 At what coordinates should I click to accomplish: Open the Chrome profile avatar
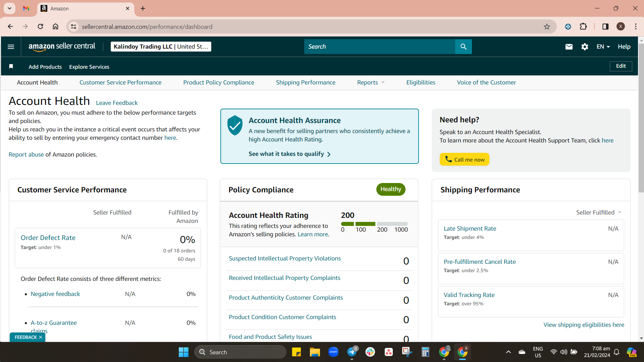[x=621, y=26]
